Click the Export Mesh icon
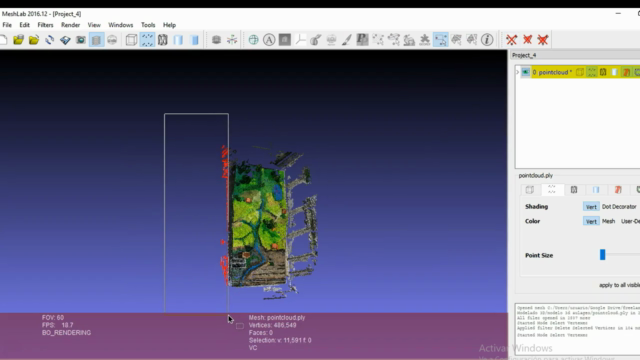The height and width of the screenshot is (360, 640). [x=65, y=40]
